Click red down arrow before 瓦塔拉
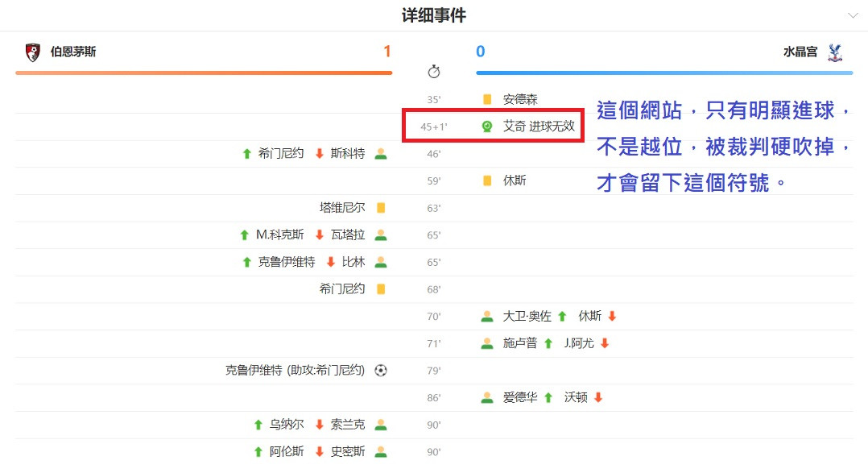This screenshot has width=868, height=473. 320,235
